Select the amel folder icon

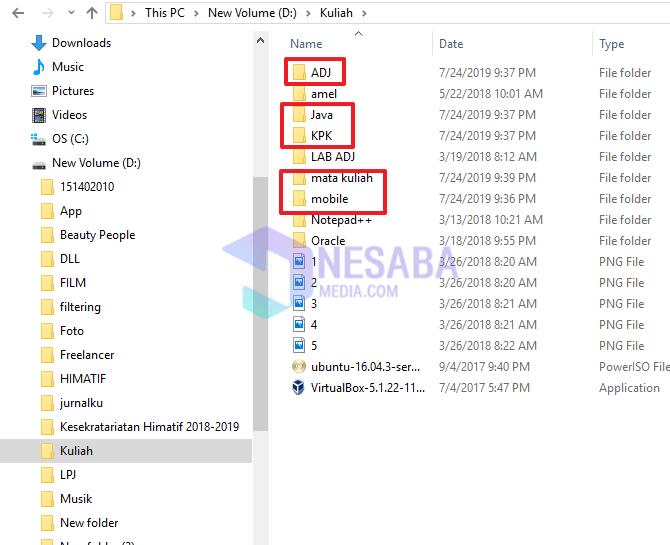[x=299, y=94]
